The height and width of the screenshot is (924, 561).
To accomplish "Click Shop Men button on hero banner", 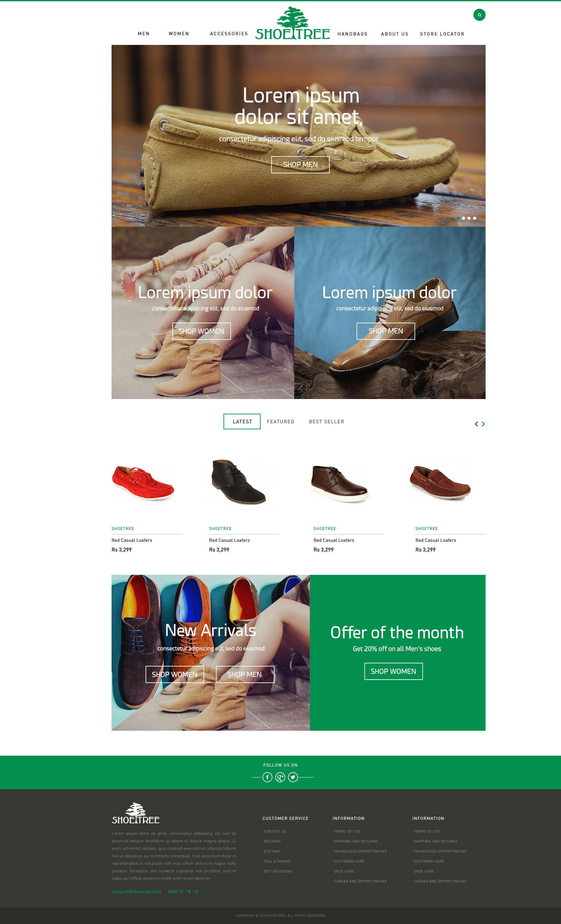I will coord(300,165).
